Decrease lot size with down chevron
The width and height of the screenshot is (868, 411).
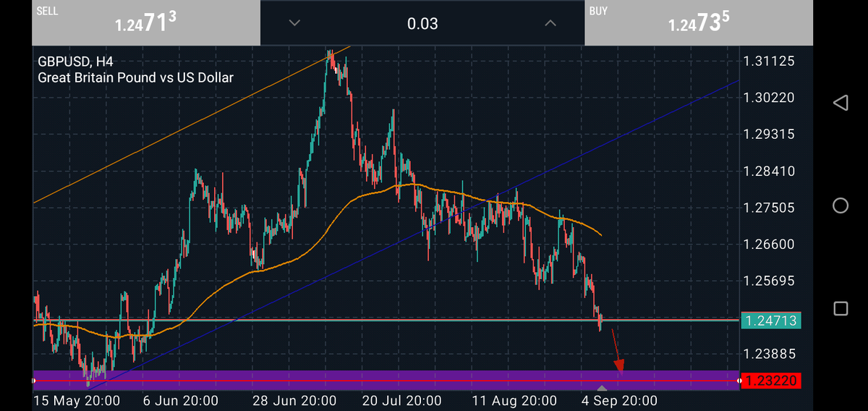294,23
